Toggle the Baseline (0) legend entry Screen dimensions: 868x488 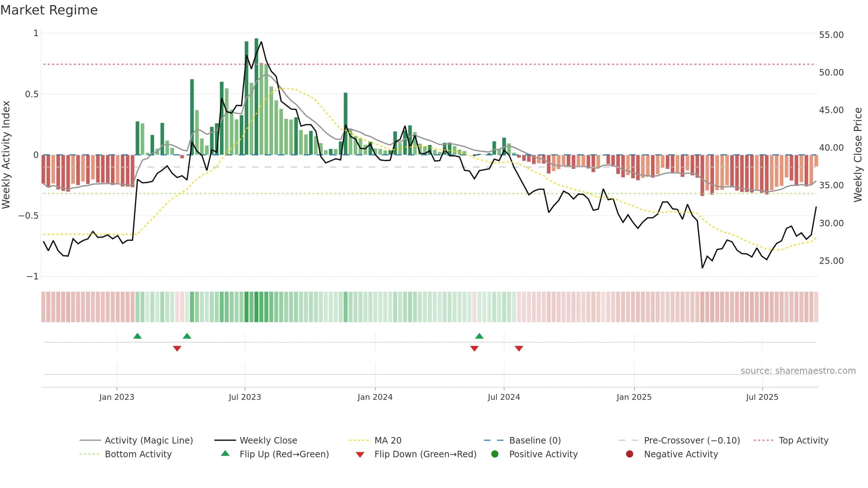click(x=522, y=440)
